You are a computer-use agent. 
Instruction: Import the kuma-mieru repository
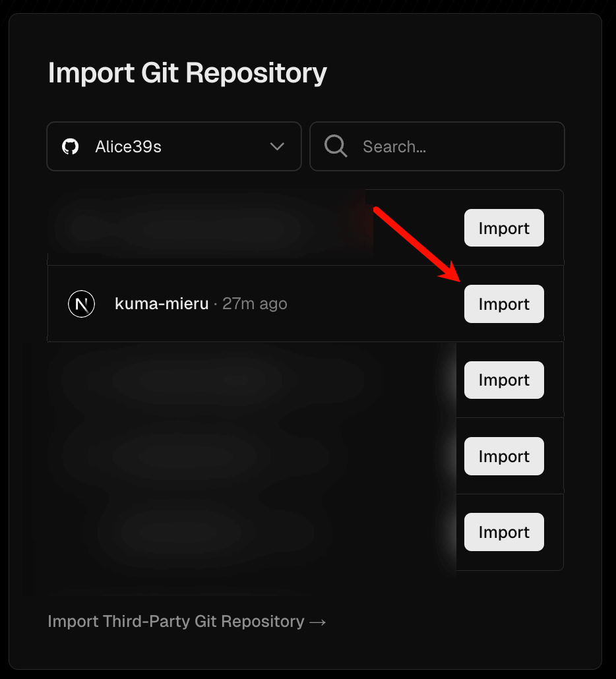click(x=504, y=304)
